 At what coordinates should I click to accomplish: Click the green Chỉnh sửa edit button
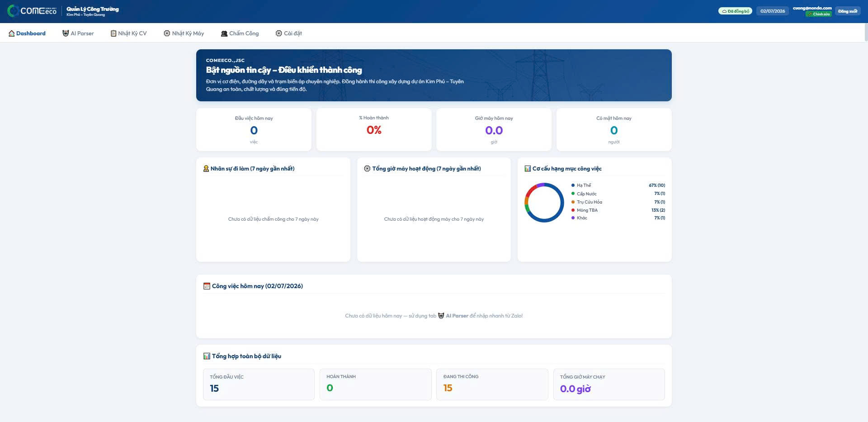coord(819,14)
